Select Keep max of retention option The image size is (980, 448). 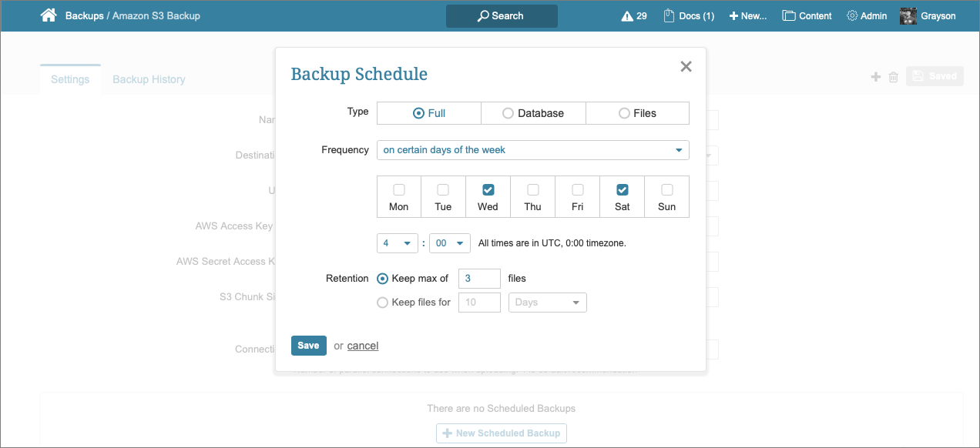[383, 279]
